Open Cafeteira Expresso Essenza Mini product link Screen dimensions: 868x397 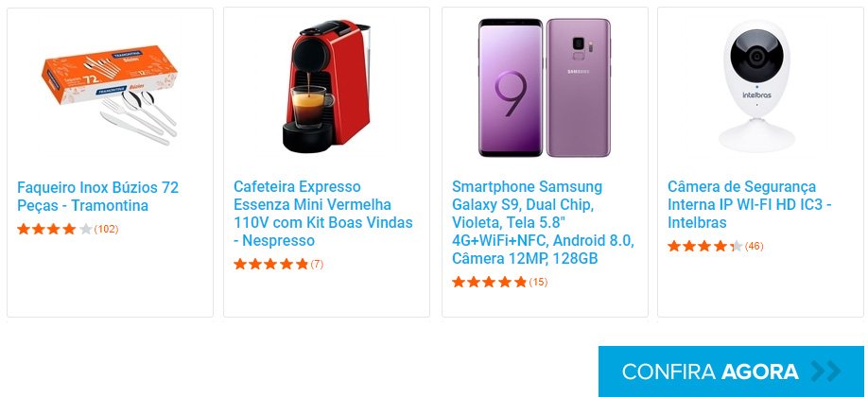click(x=322, y=214)
